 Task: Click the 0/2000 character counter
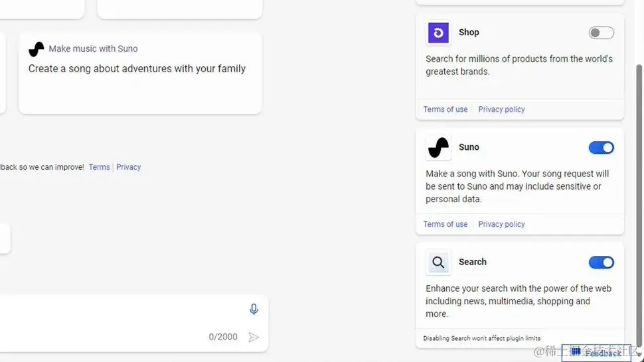[223, 337]
